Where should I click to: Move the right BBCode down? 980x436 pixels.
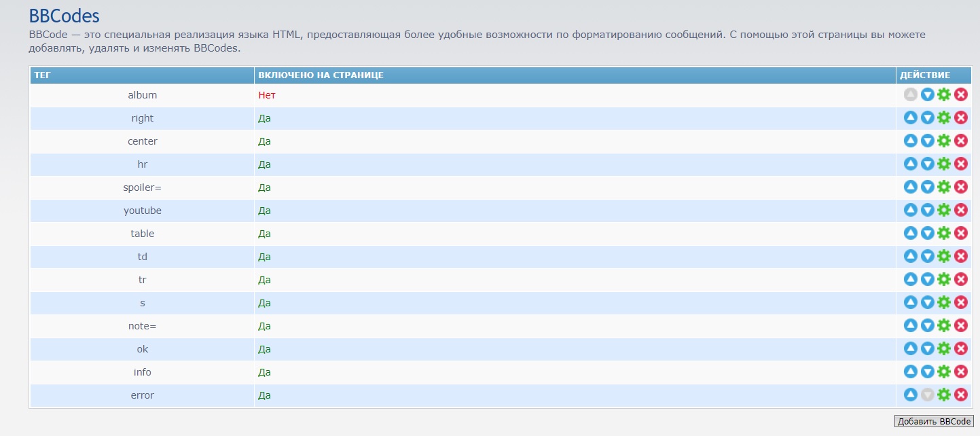927,118
